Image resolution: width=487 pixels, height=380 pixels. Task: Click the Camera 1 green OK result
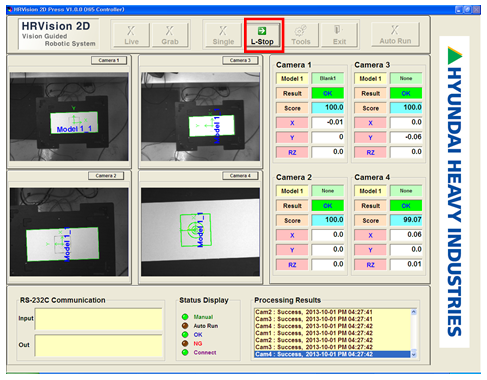click(327, 93)
